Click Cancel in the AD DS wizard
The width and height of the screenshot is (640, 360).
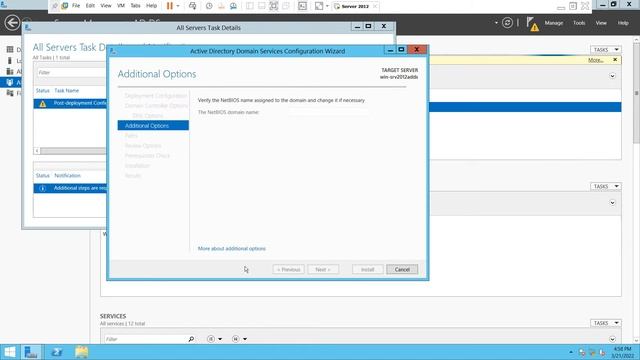click(x=402, y=269)
